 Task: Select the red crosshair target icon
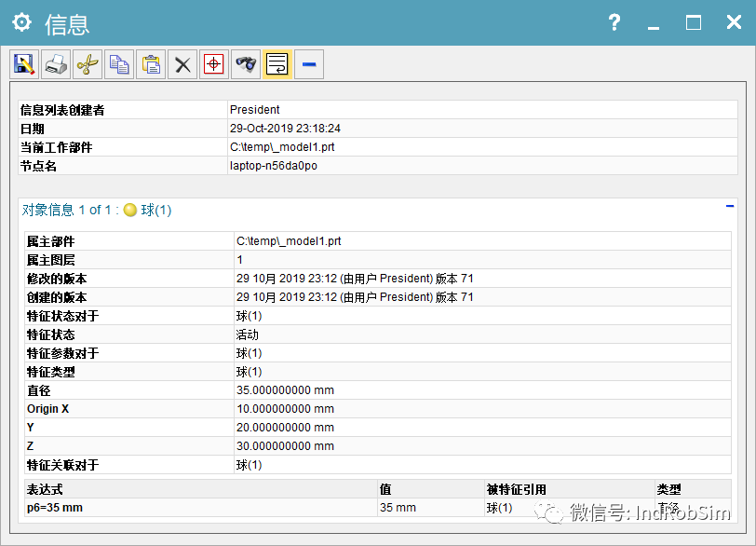tap(213, 64)
